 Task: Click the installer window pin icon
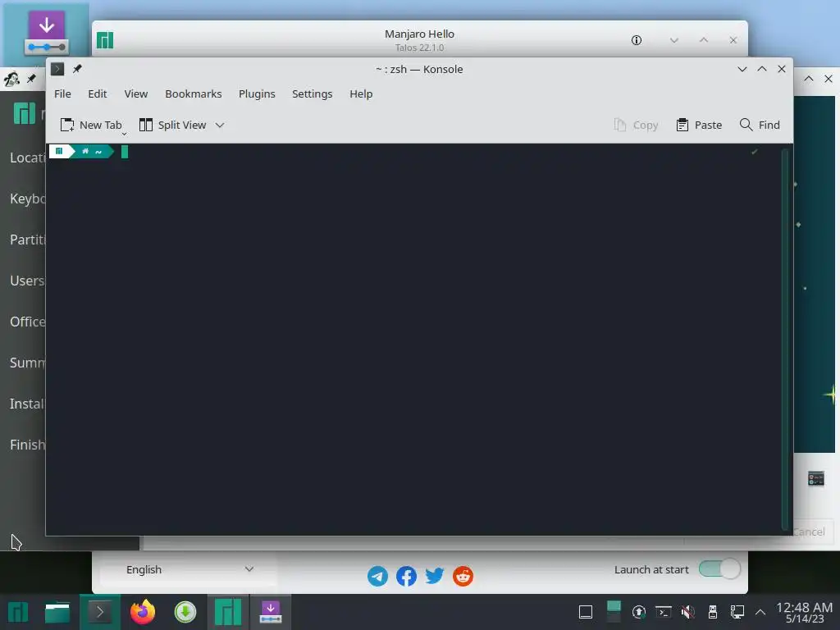tap(32, 79)
